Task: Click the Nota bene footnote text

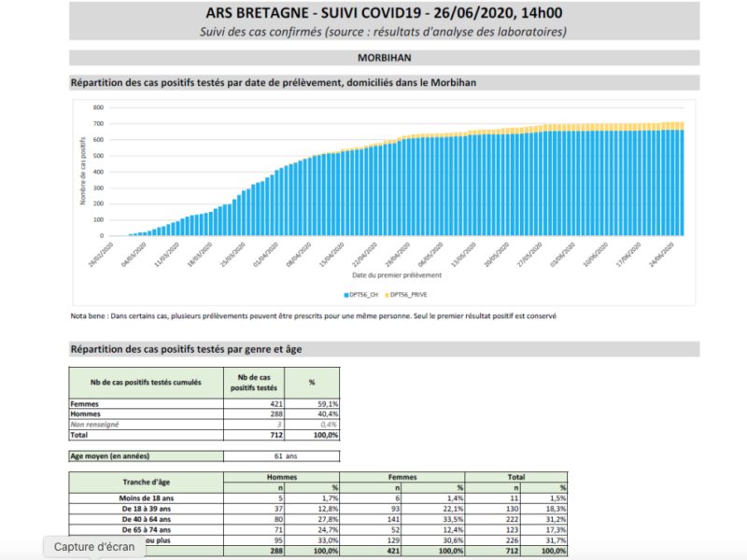Action: 313,315
